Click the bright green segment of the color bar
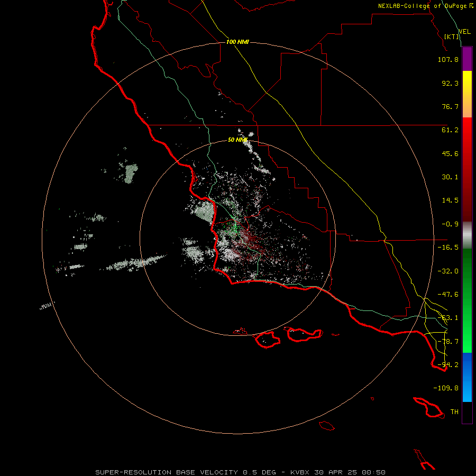 (467, 300)
